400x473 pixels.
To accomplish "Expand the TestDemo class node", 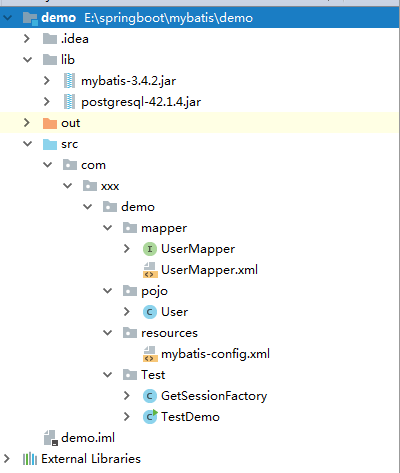I will (x=127, y=417).
